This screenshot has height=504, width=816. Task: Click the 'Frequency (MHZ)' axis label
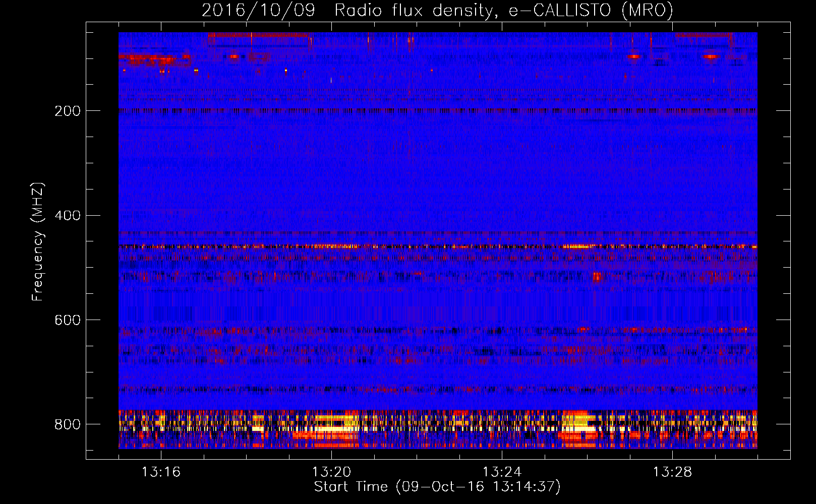click(x=38, y=241)
